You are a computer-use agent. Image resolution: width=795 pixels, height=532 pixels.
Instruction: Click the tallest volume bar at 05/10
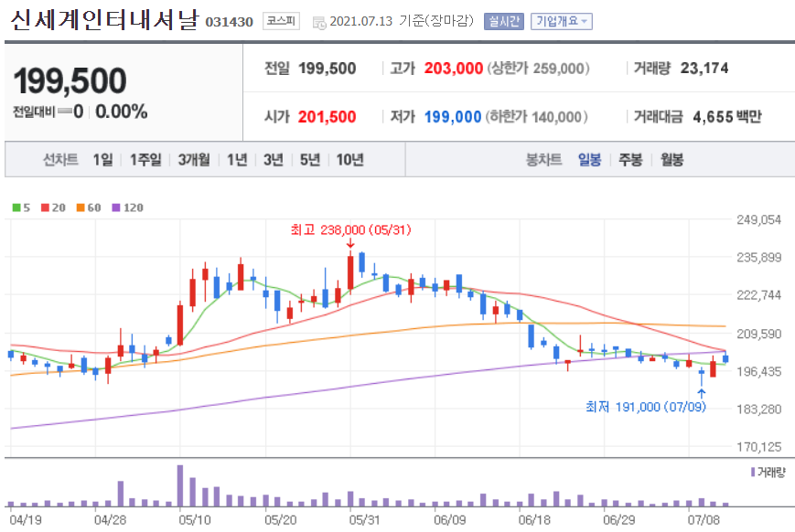(x=180, y=486)
